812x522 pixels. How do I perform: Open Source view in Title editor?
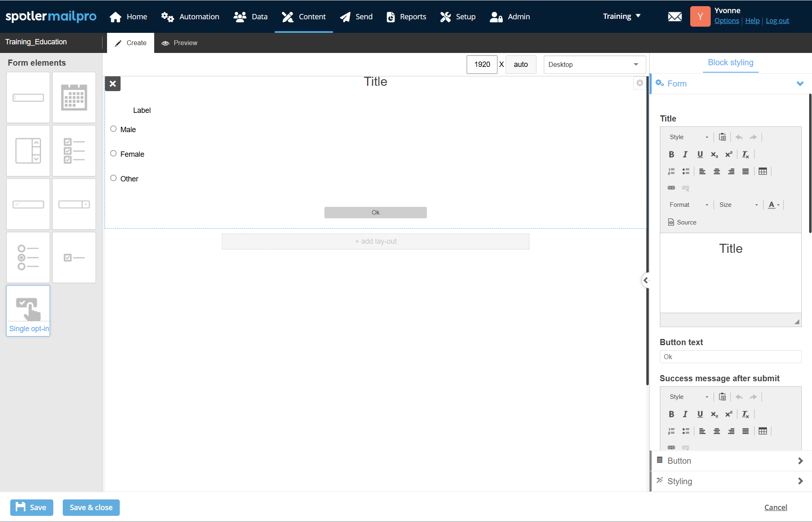(682, 222)
